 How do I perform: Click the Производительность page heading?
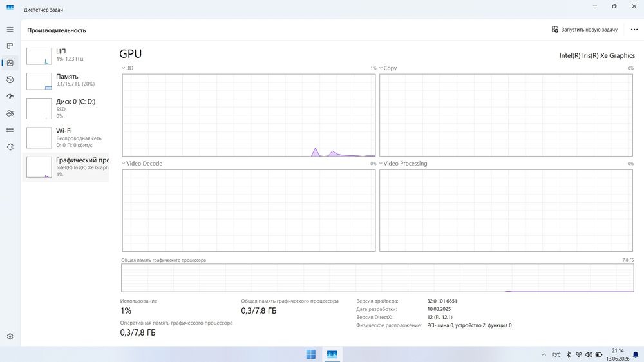[x=57, y=30]
